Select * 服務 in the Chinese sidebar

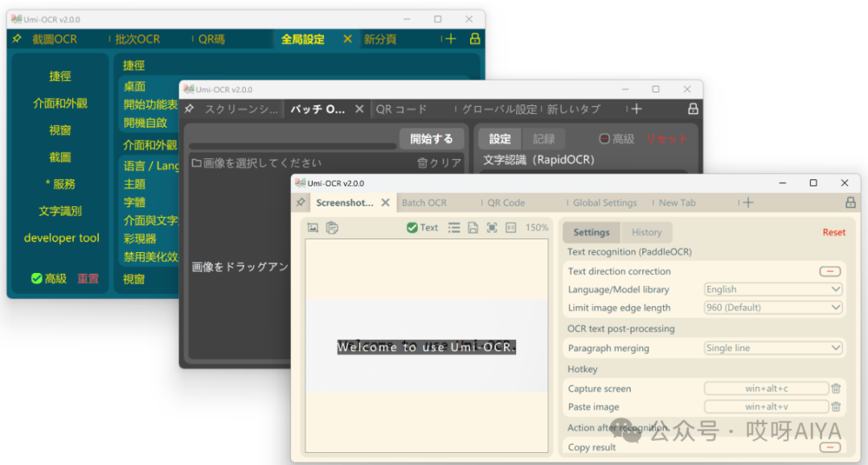[x=60, y=184]
